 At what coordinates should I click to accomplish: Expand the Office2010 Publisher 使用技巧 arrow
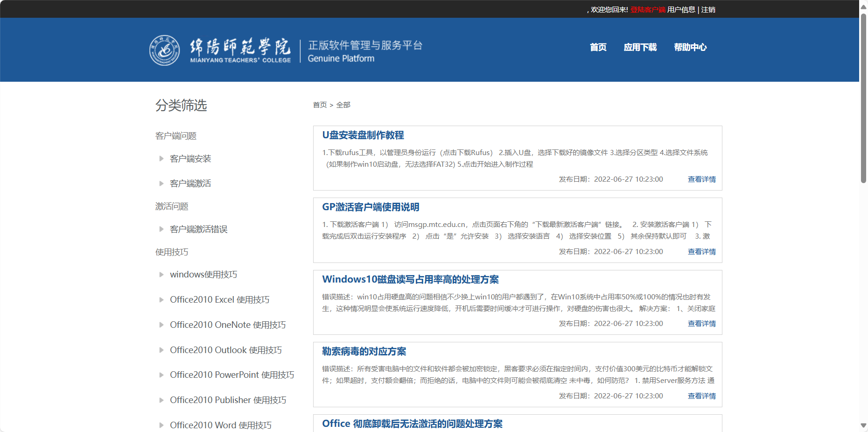(161, 400)
